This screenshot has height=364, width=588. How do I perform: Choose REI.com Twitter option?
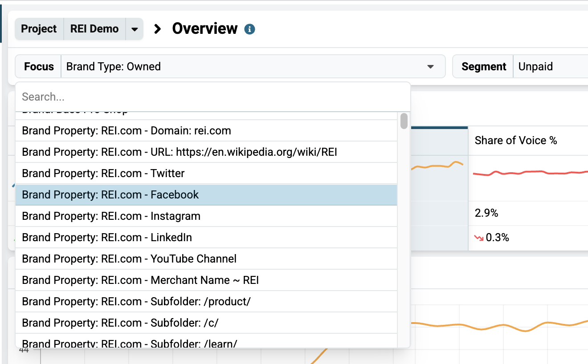tap(206, 174)
